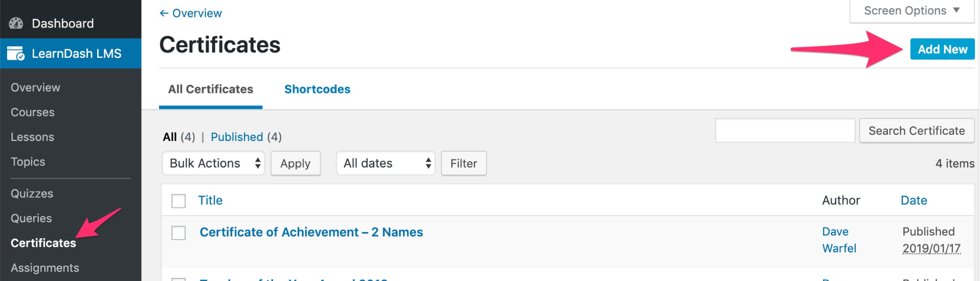Sort certificates by the Date column

point(914,200)
